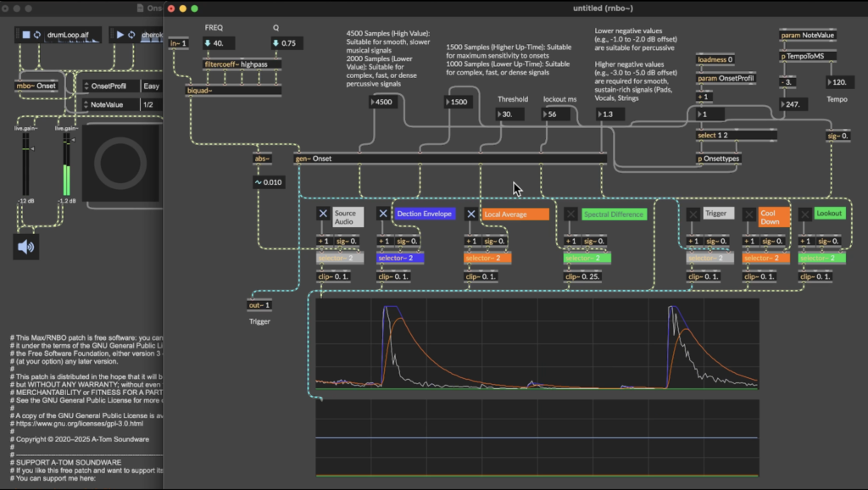Select the FREQ number box 40.
The image size is (868, 490).
[x=219, y=43]
